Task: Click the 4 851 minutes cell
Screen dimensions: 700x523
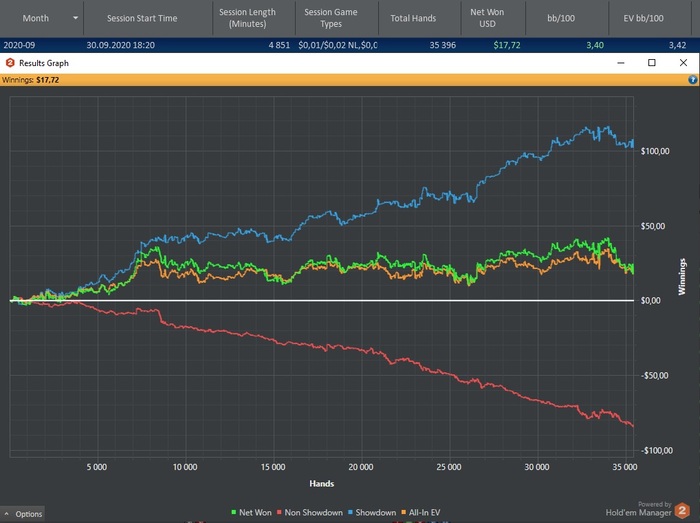Action: coord(279,45)
